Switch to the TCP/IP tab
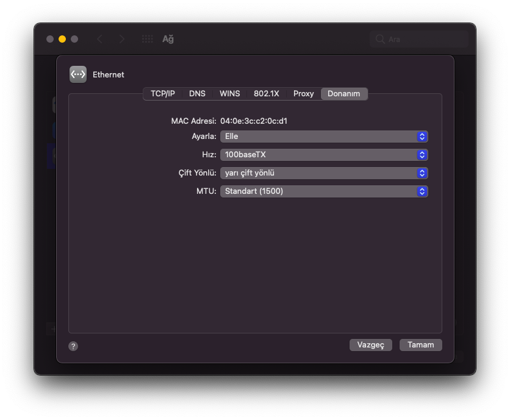This screenshot has height=420, width=510. click(163, 93)
